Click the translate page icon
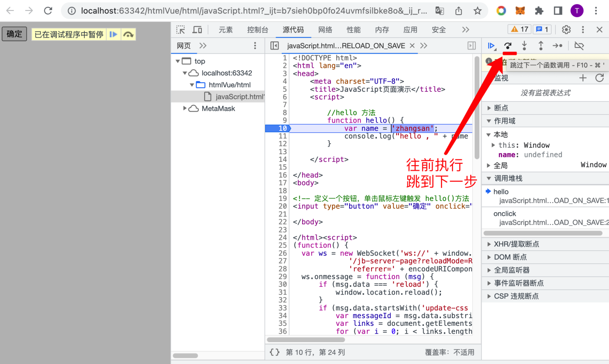The height and width of the screenshot is (364, 609). click(x=440, y=11)
